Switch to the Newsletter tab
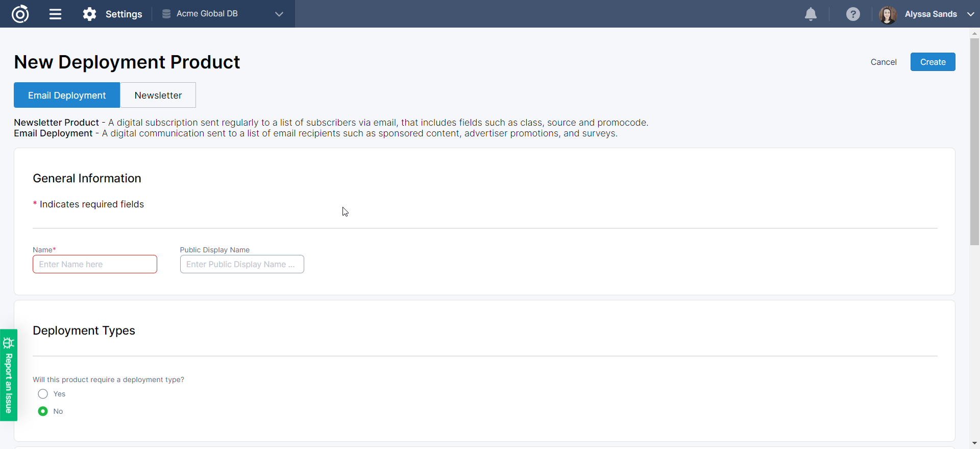 point(158,95)
